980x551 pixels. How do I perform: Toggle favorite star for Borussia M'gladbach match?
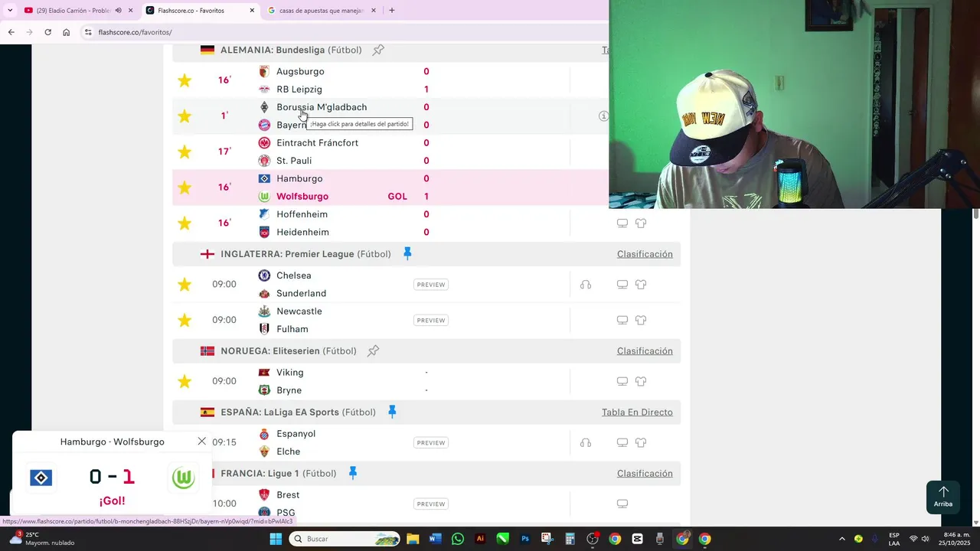coord(185,116)
